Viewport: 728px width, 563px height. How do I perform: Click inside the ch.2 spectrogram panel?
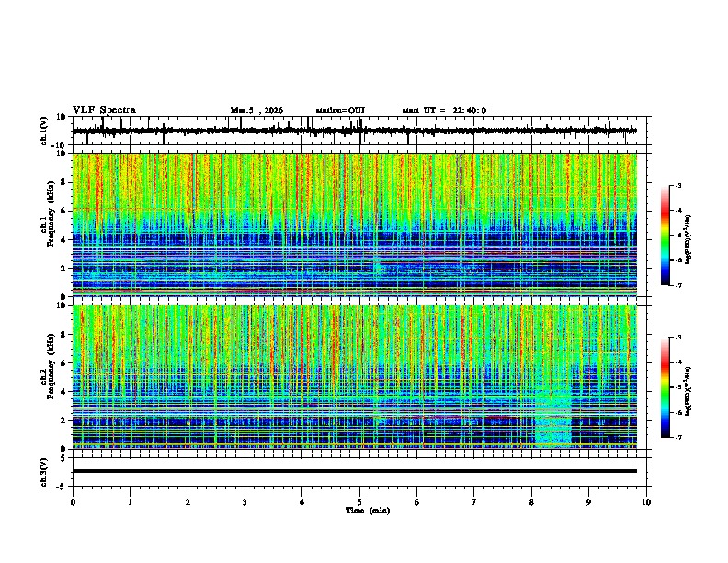coord(355,377)
